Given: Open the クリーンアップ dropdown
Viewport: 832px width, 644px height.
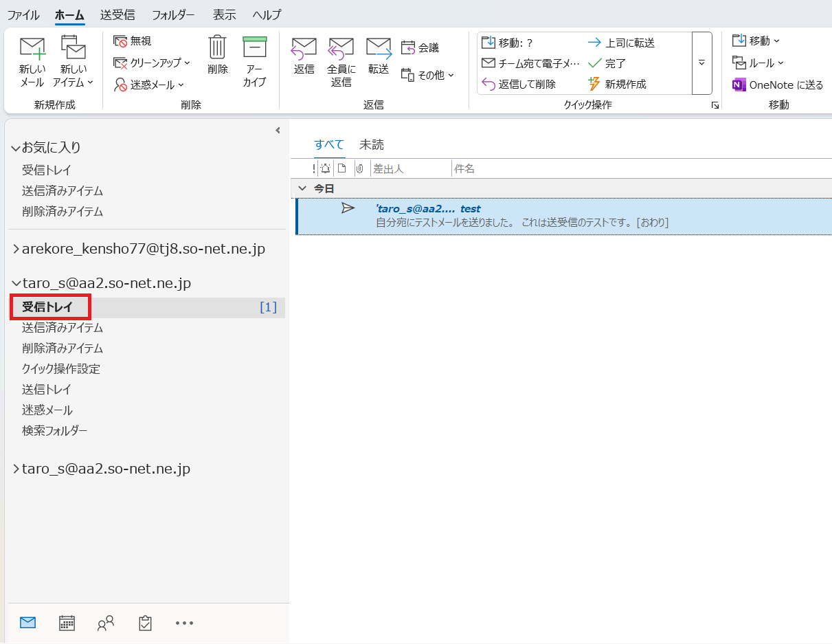Looking at the screenshot, I should pos(152,63).
